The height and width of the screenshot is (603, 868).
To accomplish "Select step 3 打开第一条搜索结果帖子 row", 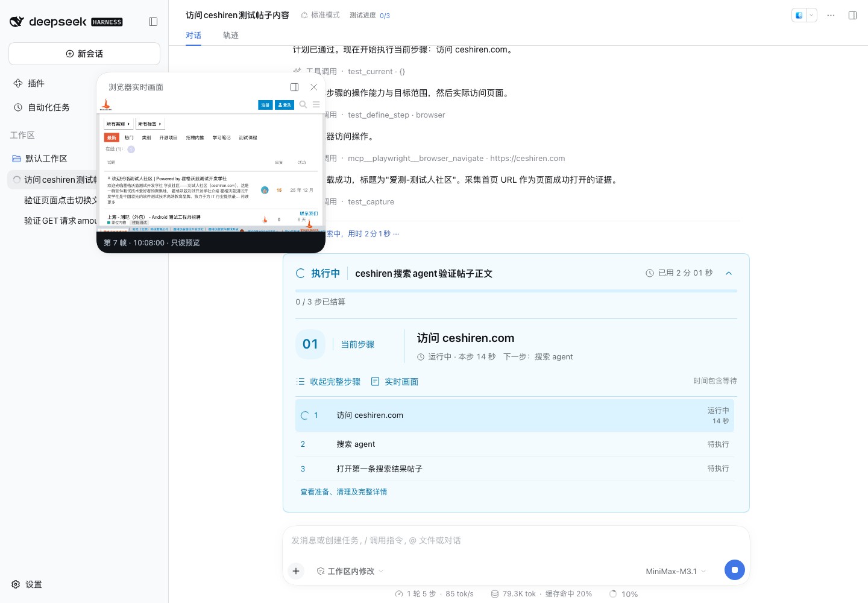I will pos(515,469).
